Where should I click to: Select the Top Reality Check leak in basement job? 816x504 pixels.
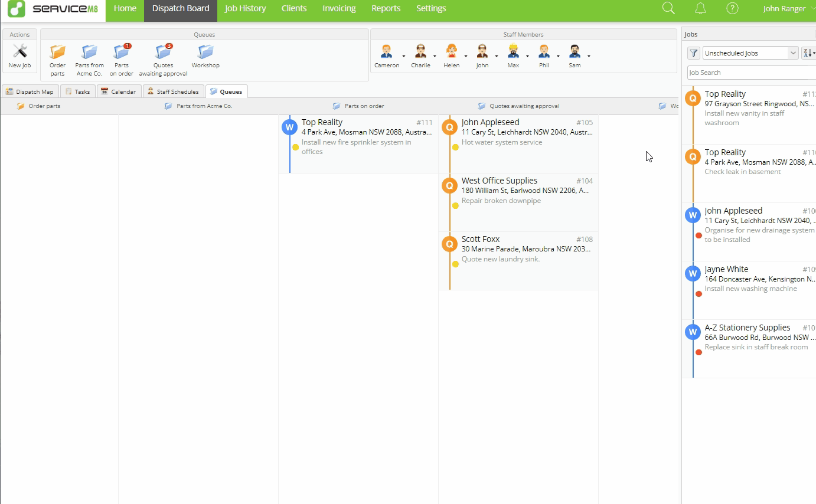(x=749, y=174)
